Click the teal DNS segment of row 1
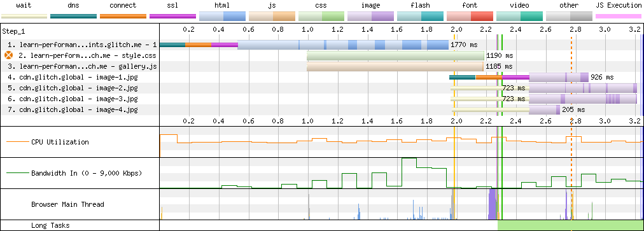644x231 pixels. click(172, 45)
